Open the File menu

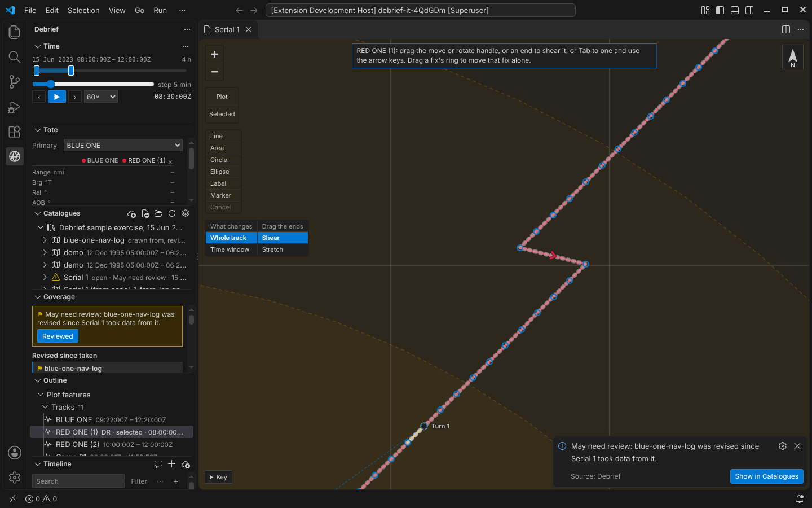point(30,10)
